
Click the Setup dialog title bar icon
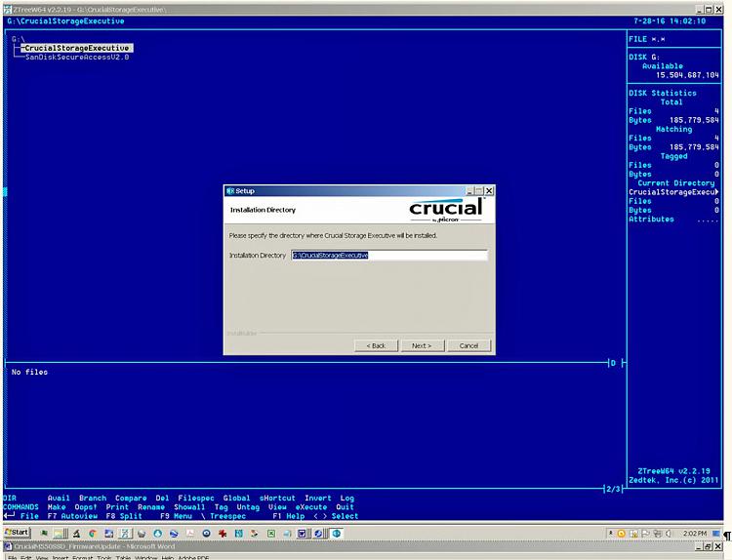coord(230,191)
